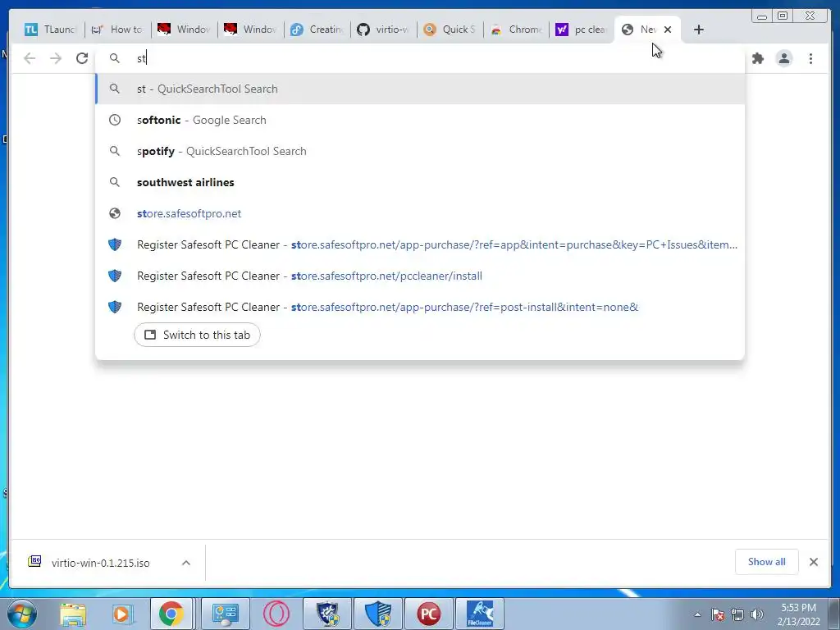Open Chrome's three-dot menu
840x630 pixels.
[x=810, y=58]
